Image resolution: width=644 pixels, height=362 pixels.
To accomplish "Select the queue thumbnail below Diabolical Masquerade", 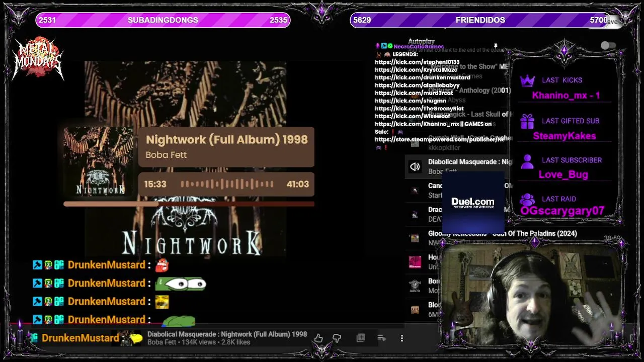I will coord(415,191).
